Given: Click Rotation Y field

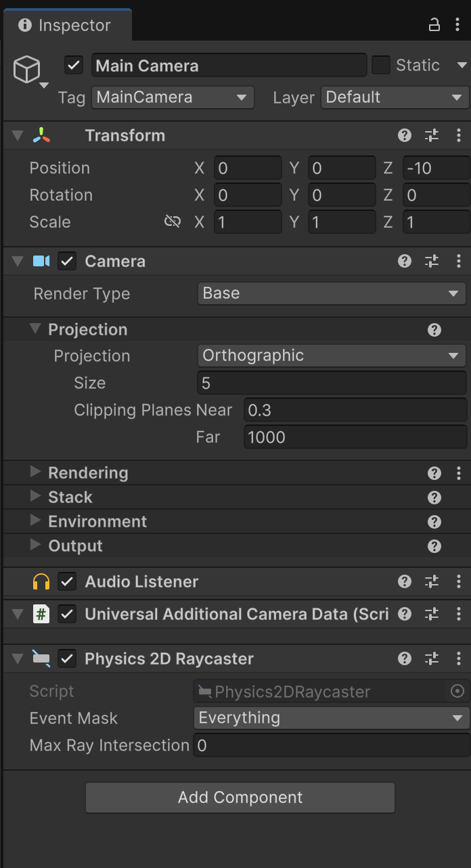Looking at the screenshot, I should (342, 195).
